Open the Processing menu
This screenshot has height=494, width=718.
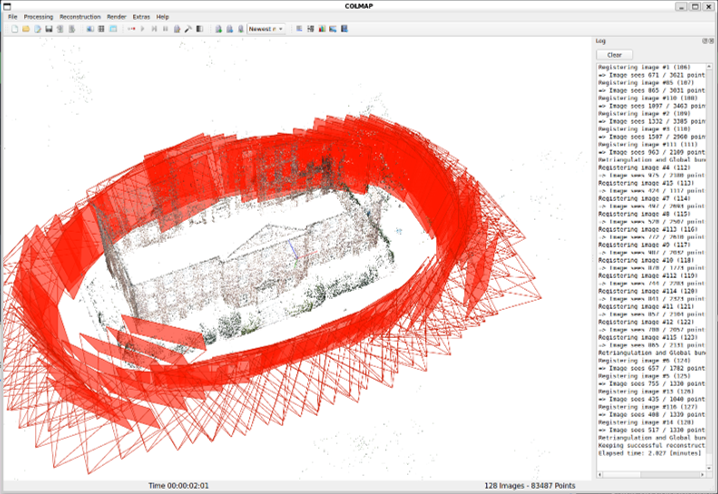click(x=38, y=17)
